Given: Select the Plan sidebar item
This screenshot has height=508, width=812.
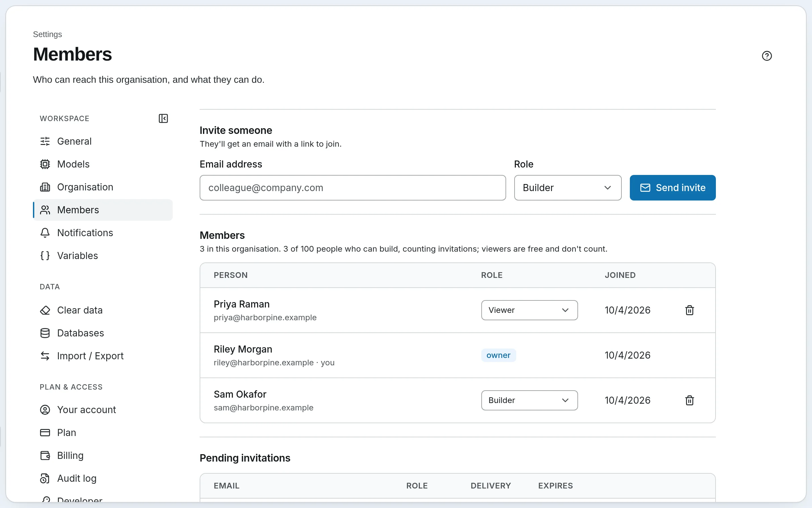Looking at the screenshot, I should click(103, 433).
